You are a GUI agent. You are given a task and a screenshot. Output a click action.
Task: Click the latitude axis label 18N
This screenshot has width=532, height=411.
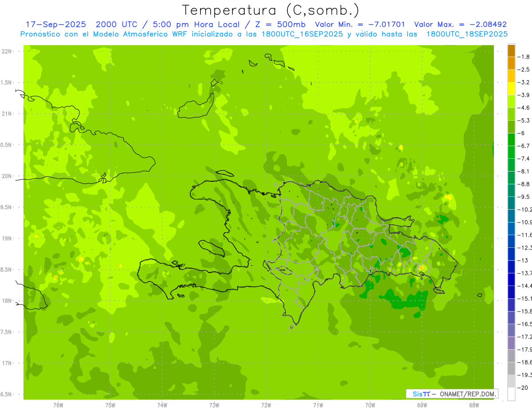click(7, 301)
